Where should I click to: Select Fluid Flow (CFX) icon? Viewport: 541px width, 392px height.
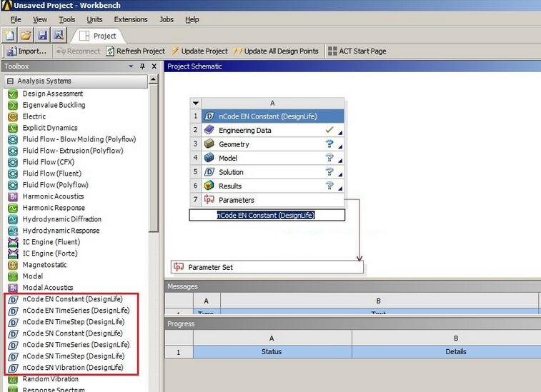(13, 162)
